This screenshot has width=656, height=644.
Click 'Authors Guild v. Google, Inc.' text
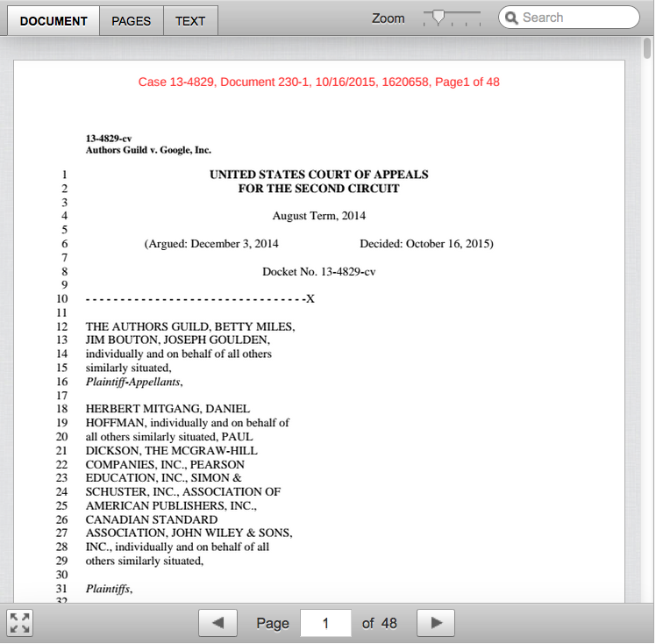148,150
